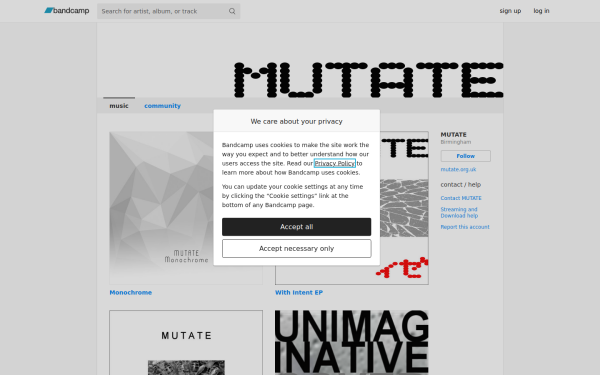Open the sign up link
This screenshot has width=600, height=375.
[x=510, y=11]
